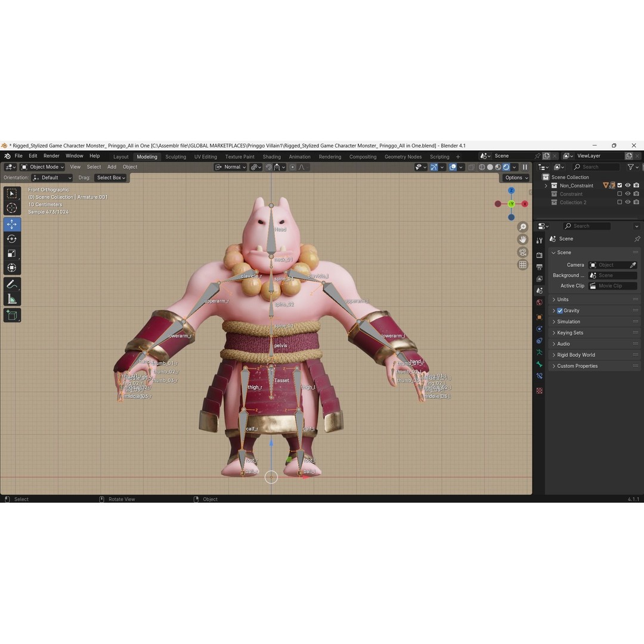Toggle X-Ray mode button
The height and width of the screenshot is (644, 644).
pos(471,167)
